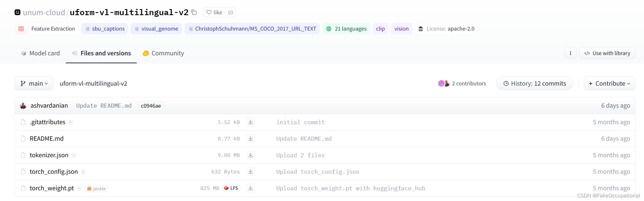The height and width of the screenshot is (201, 644).
Task: Open README.md row Update README.md commit
Action: 304,139
